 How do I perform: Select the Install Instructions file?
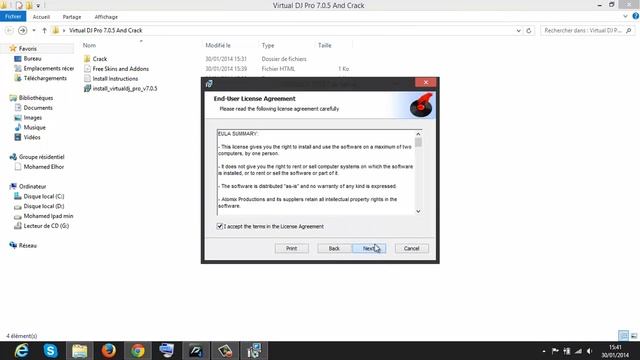tap(111, 78)
